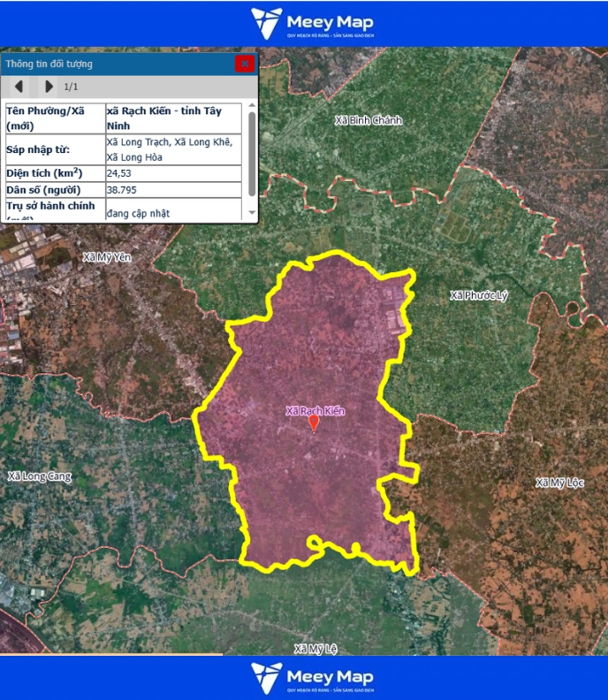The width and height of the screenshot is (608, 700).
Task: Click the 'xã Rạch Kiến - tỉnh Tây Ninh' cell
Action: (x=172, y=118)
